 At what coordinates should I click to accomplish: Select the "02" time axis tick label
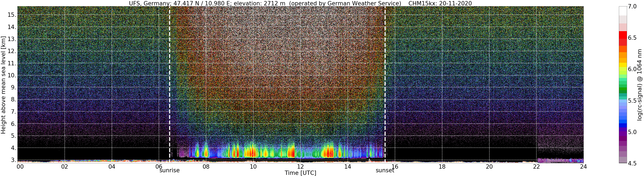[x=65, y=166]
